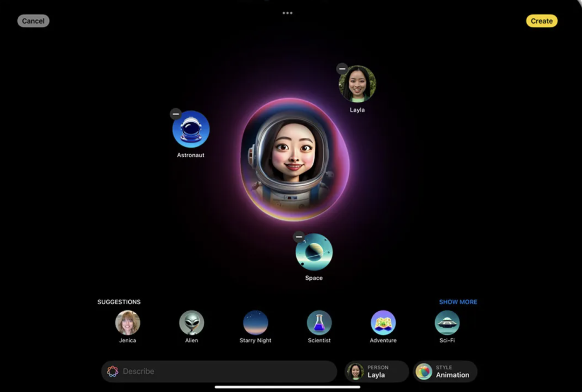Add the Alien suggestion
Viewport: 582px width, 392px height.
pos(191,323)
